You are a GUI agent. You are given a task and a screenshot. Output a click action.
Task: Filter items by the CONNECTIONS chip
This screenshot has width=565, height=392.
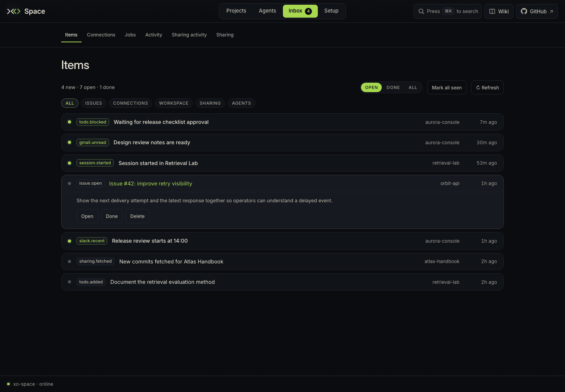(x=131, y=103)
